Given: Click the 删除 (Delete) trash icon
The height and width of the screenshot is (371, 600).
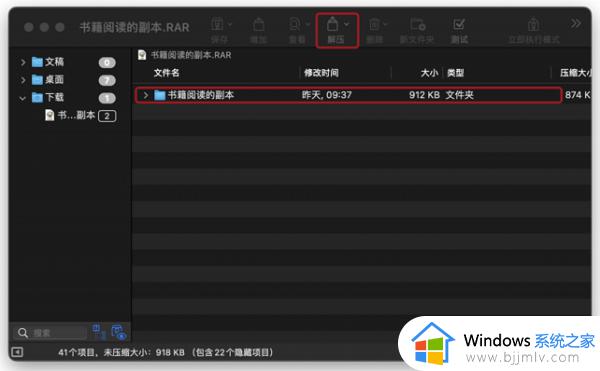Looking at the screenshot, I should [374, 24].
